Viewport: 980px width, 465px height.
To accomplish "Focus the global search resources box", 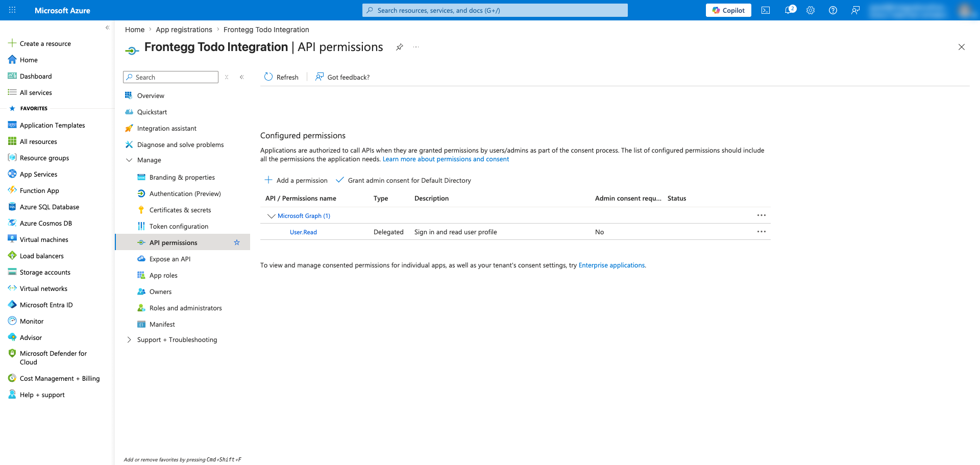I will point(495,10).
